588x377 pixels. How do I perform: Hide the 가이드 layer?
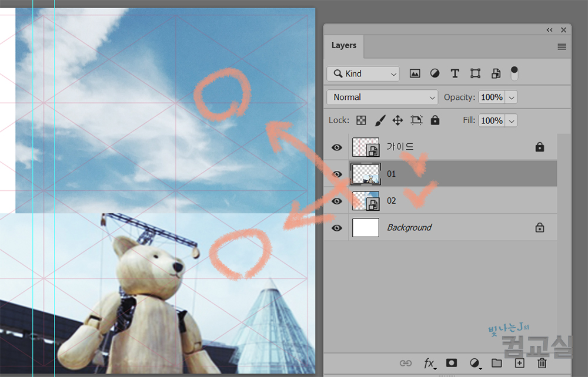point(337,147)
